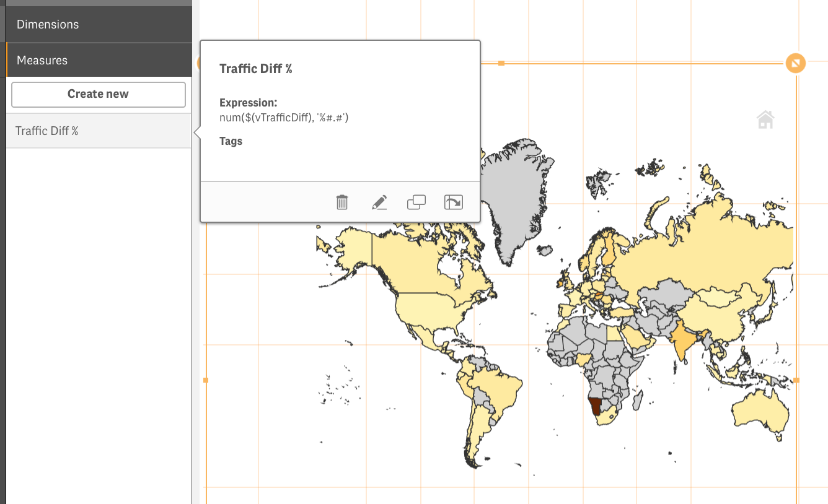
Task: Click the Expression label in the popup
Action: (249, 103)
